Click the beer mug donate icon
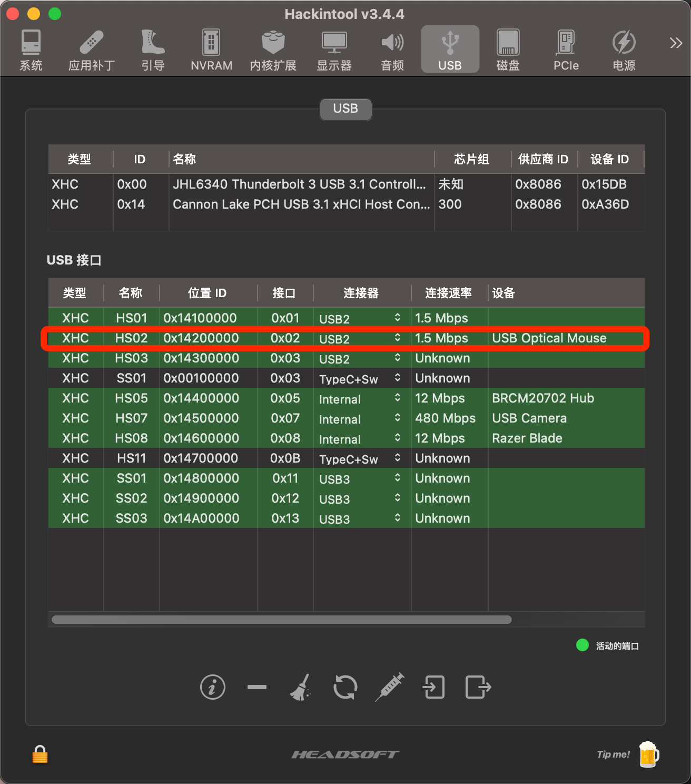This screenshot has width=691, height=784. (649, 754)
